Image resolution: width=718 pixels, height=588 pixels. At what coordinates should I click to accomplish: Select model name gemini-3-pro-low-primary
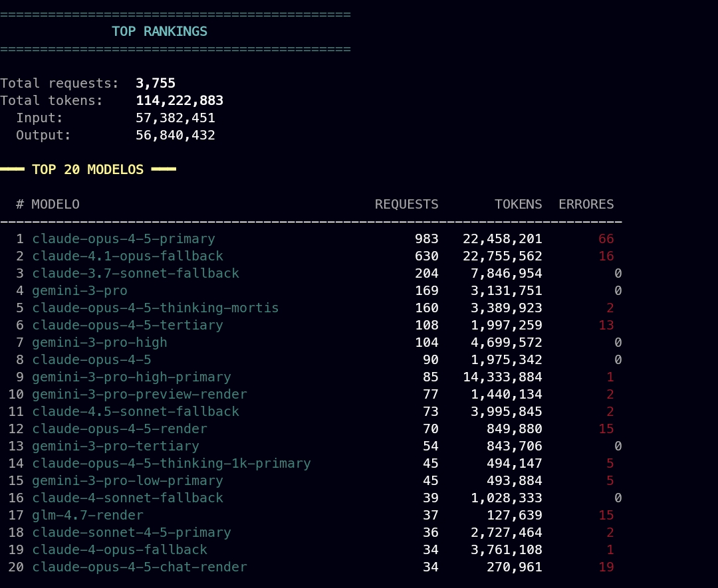click(x=128, y=481)
